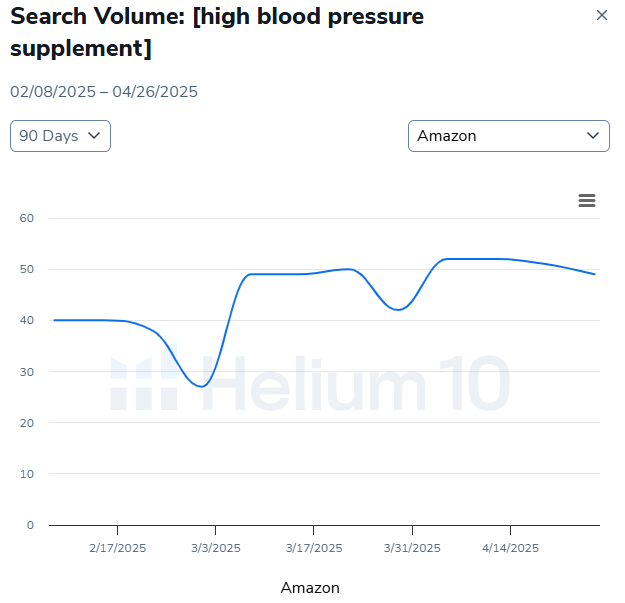Open the chart context menu hamburger icon
Image resolution: width=625 pixels, height=603 pixels.
pos(587,201)
